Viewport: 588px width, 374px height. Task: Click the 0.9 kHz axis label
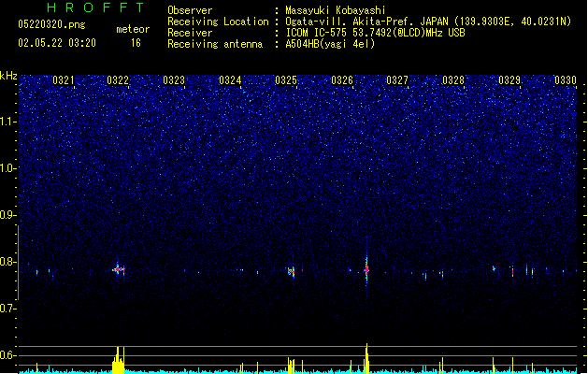(7, 215)
